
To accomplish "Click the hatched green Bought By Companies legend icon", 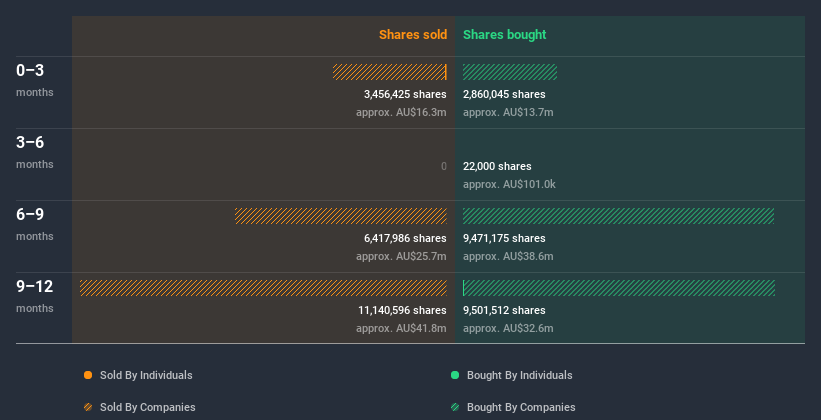I will click(x=455, y=407).
